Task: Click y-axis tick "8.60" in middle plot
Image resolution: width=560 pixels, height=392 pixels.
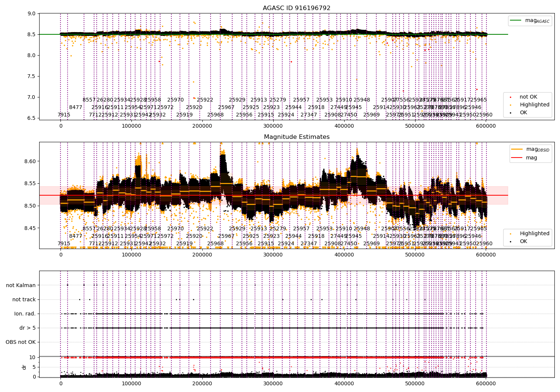Action: pyautogui.click(x=30, y=162)
